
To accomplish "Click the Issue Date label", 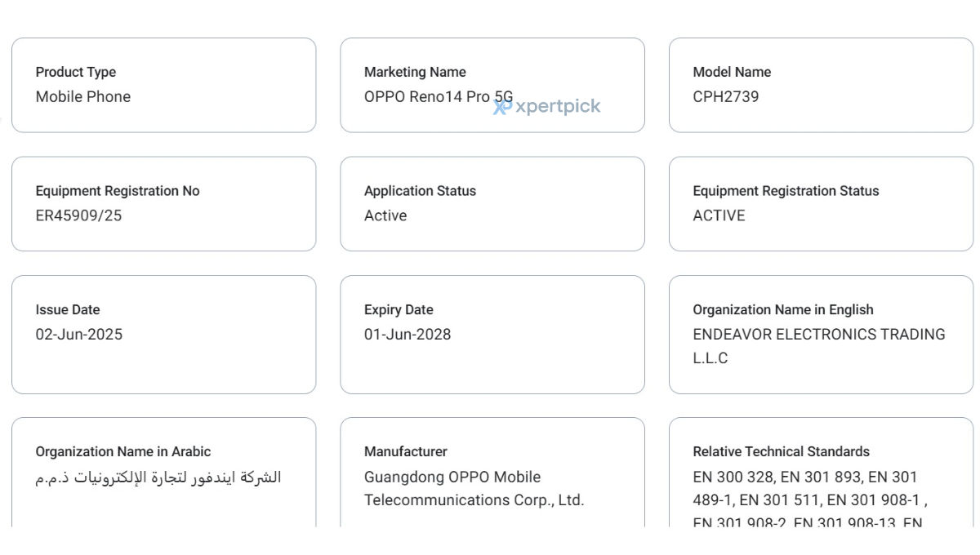I will tap(68, 309).
